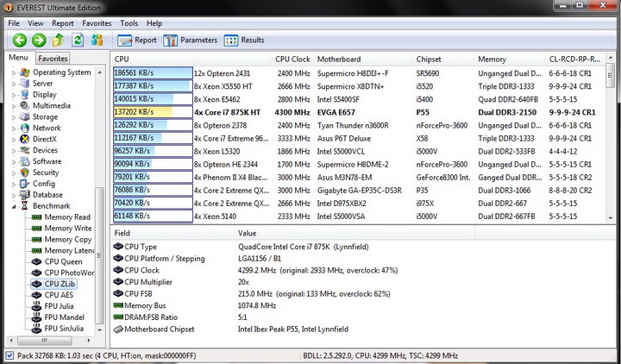Open the Report menu
The width and height of the screenshot is (621, 364).
coord(63,23)
